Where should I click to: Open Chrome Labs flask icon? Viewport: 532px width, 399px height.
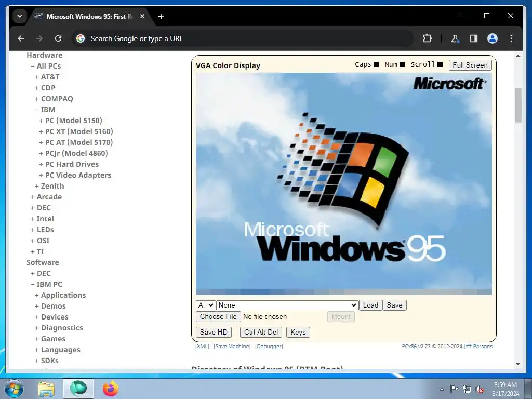pyautogui.click(x=455, y=38)
